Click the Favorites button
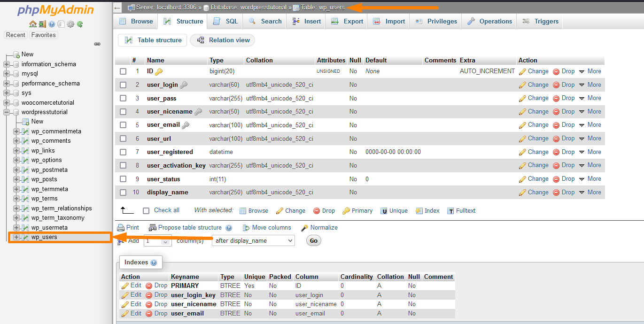 pos(44,35)
